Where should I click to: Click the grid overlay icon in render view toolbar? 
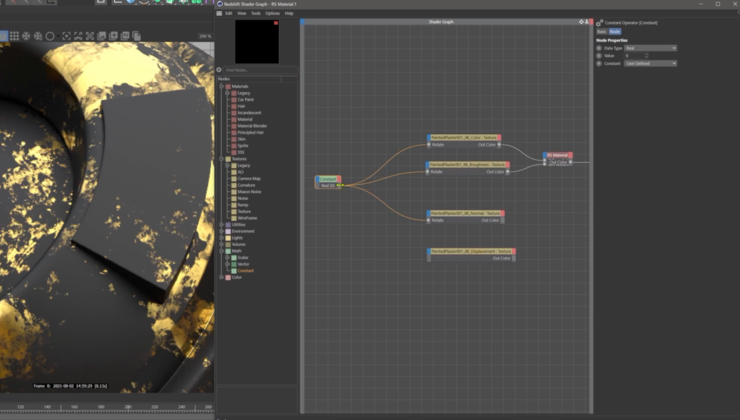(15, 36)
